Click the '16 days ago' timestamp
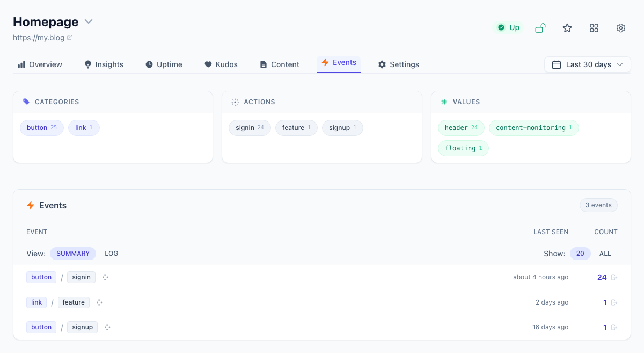644x353 pixels. (x=550, y=327)
